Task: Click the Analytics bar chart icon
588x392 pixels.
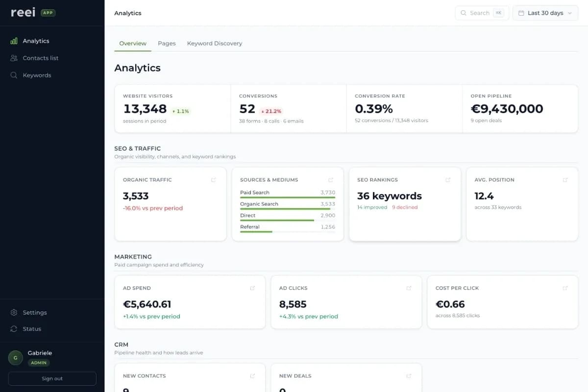Action: coord(14,41)
